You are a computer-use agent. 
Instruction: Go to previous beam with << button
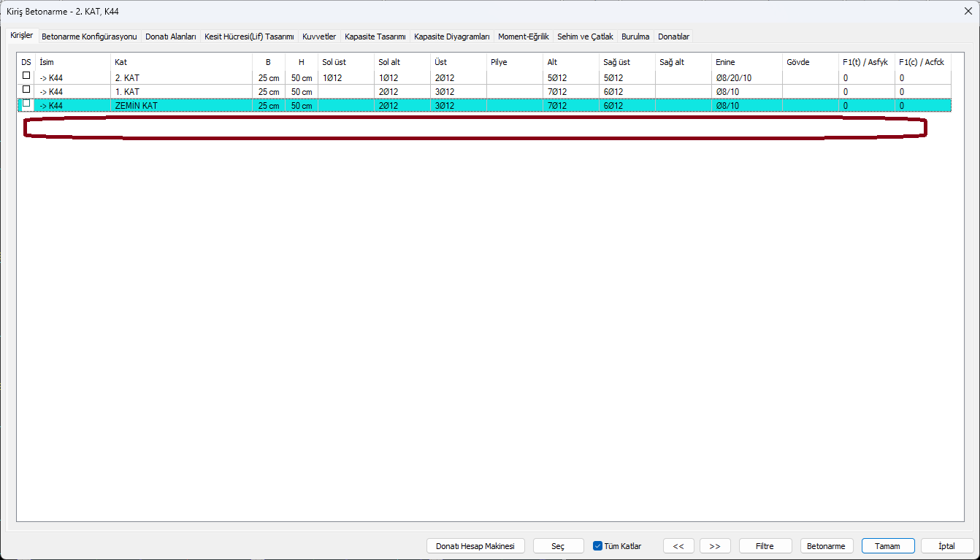(678, 546)
